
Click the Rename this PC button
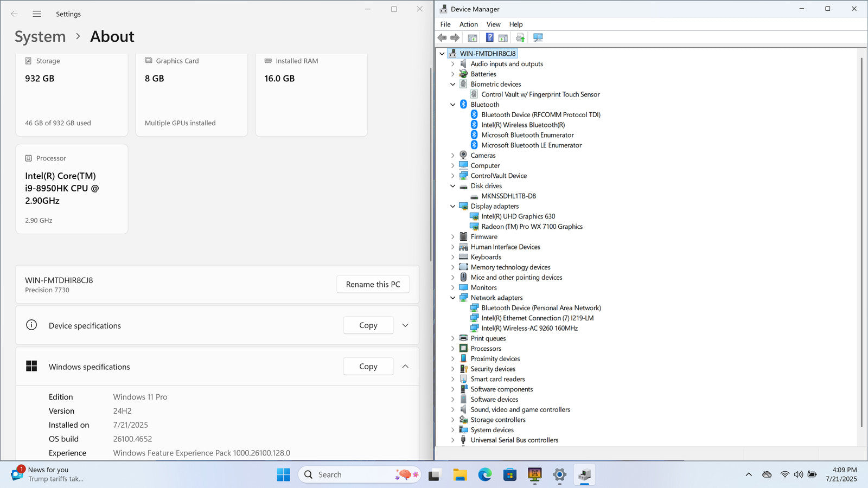click(x=373, y=285)
